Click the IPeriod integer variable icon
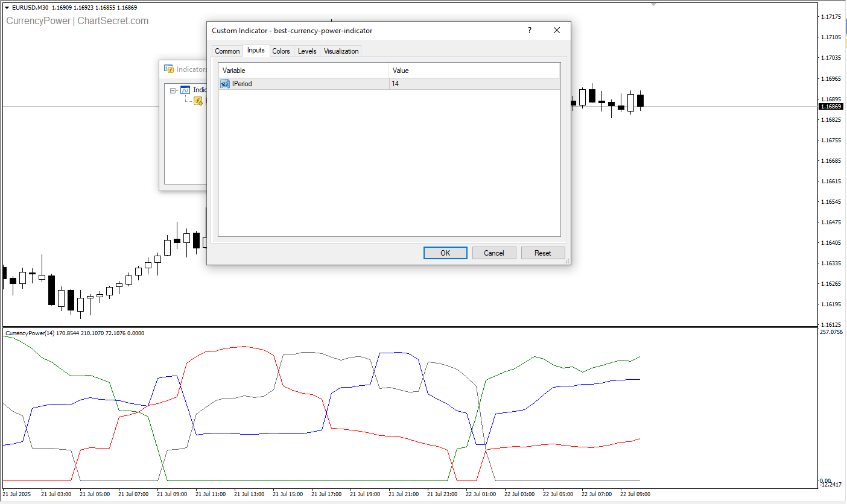847x504 pixels. (x=224, y=84)
